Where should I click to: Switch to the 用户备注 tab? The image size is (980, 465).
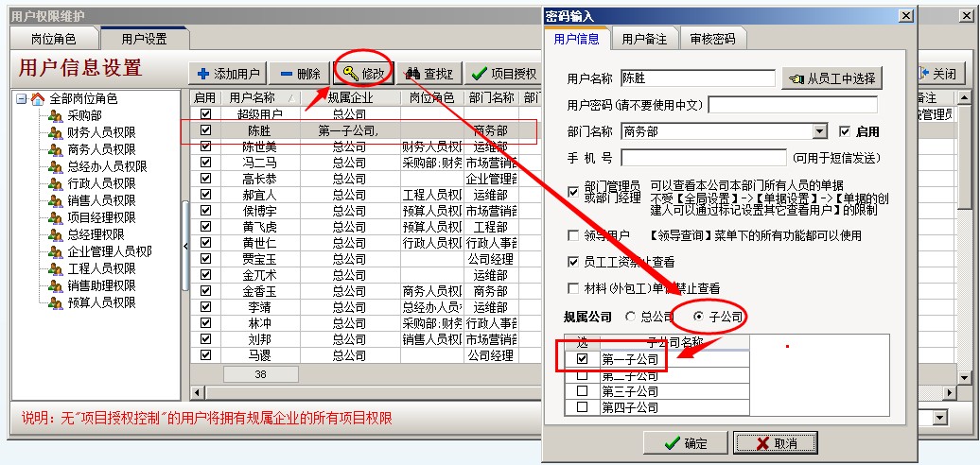[644, 39]
